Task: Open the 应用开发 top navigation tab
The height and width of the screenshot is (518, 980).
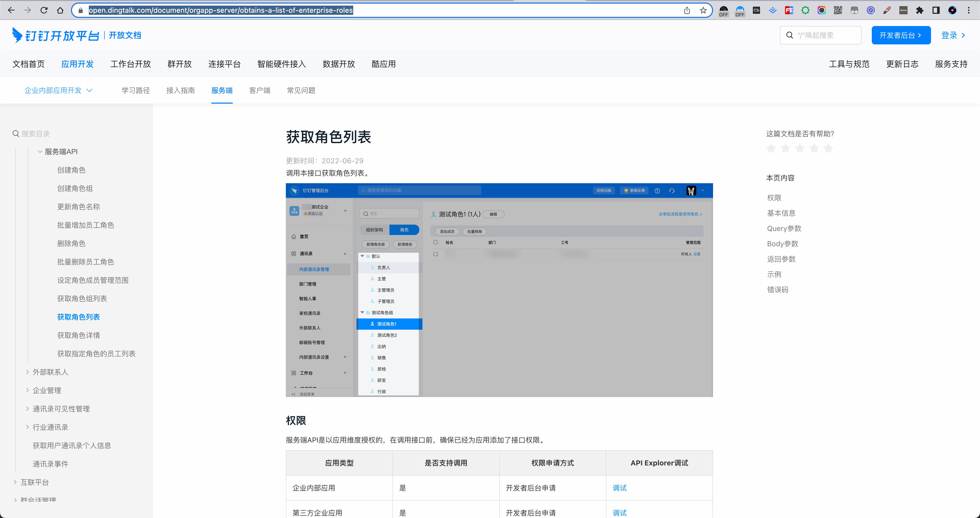Action: pyautogui.click(x=78, y=64)
